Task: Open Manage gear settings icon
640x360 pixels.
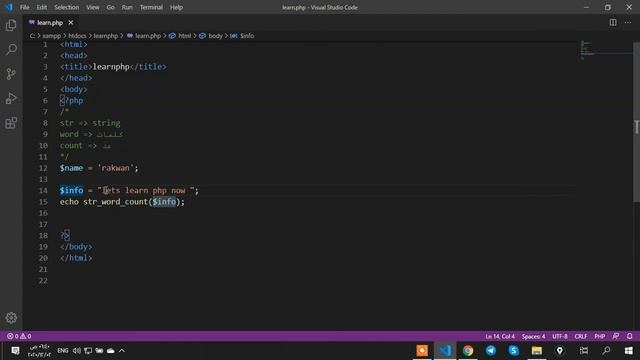Action: click(x=11, y=318)
